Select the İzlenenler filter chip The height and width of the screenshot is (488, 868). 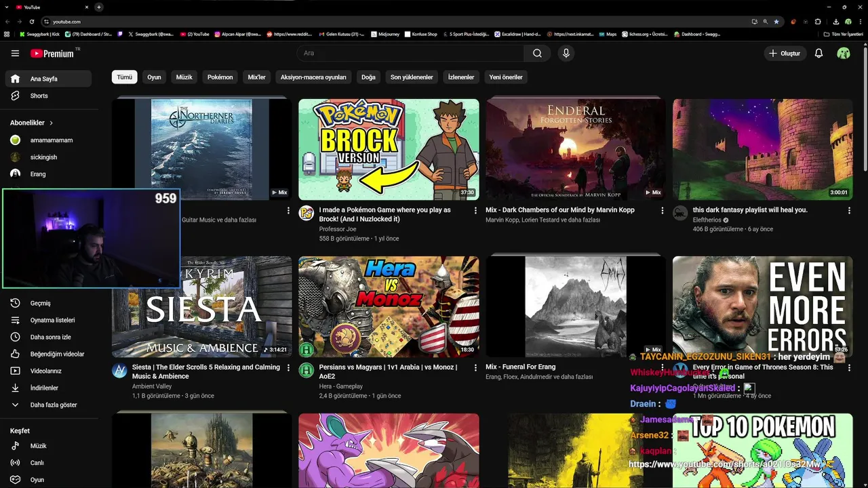[461, 77]
